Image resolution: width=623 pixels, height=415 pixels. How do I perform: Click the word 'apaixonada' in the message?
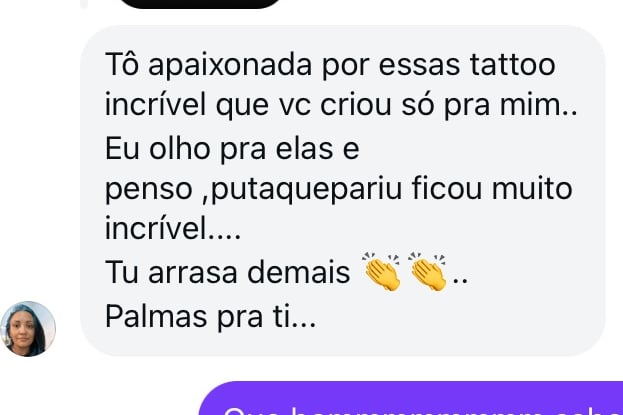click(230, 66)
